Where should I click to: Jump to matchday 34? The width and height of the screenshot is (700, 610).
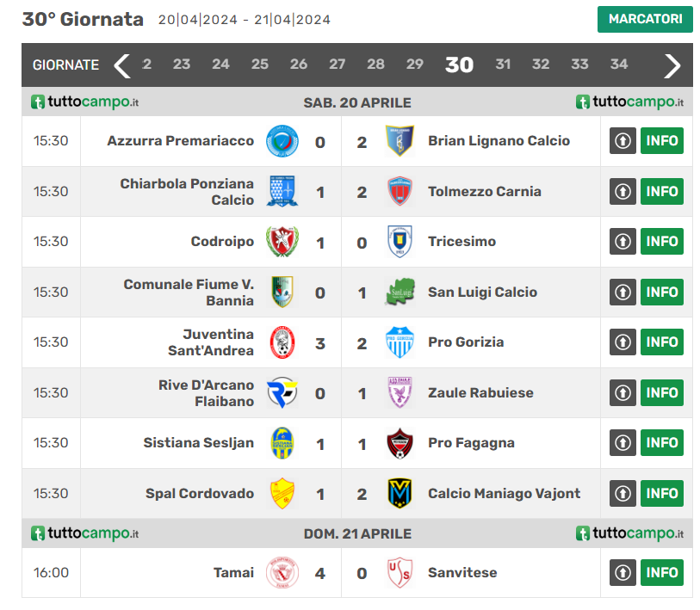tap(619, 65)
